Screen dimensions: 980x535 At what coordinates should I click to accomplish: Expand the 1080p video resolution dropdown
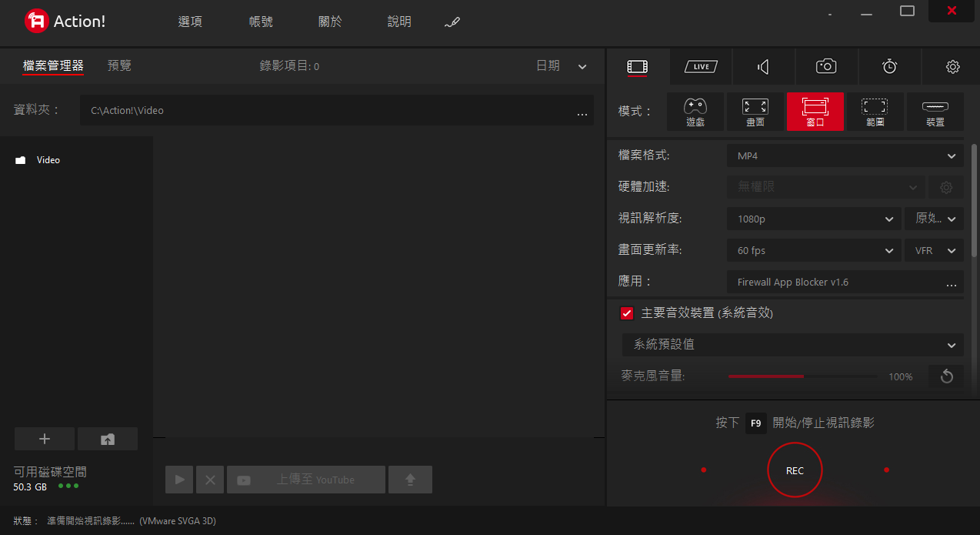(813, 219)
